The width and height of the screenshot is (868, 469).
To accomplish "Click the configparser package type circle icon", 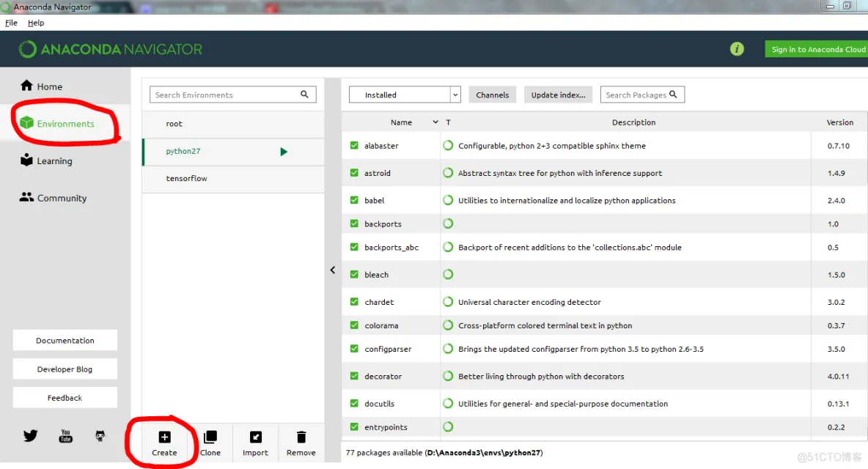I will pyautogui.click(x=449, y=349).
